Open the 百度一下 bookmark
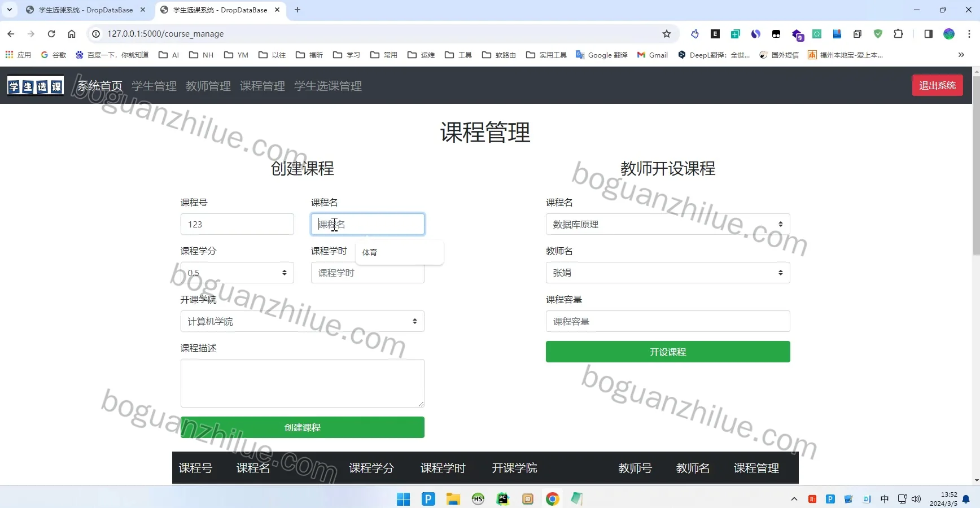This screenshot has height=508, width=980. (112, 55)
